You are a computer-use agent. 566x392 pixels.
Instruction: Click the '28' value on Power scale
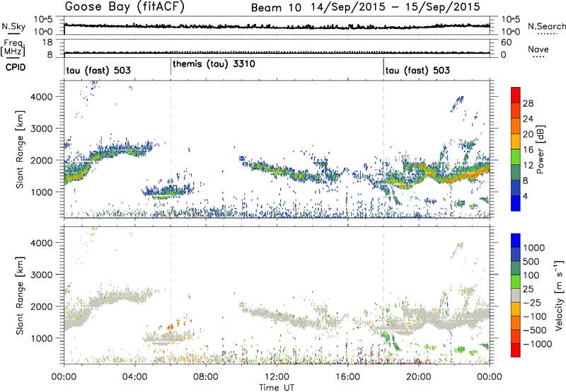(x=528, y=103)
